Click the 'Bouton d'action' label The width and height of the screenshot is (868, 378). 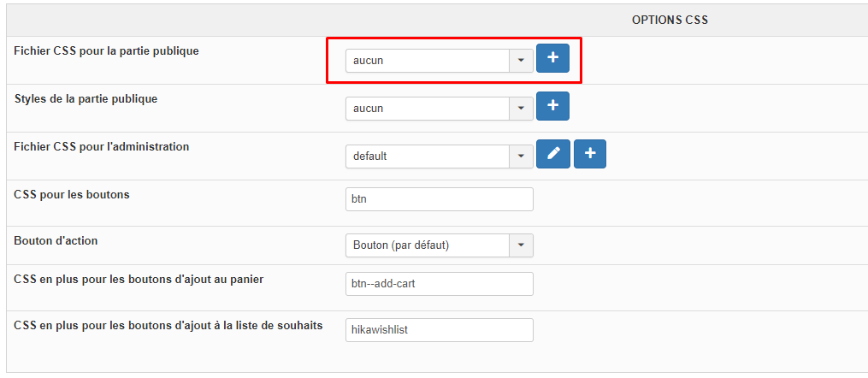tap(56, 241)
